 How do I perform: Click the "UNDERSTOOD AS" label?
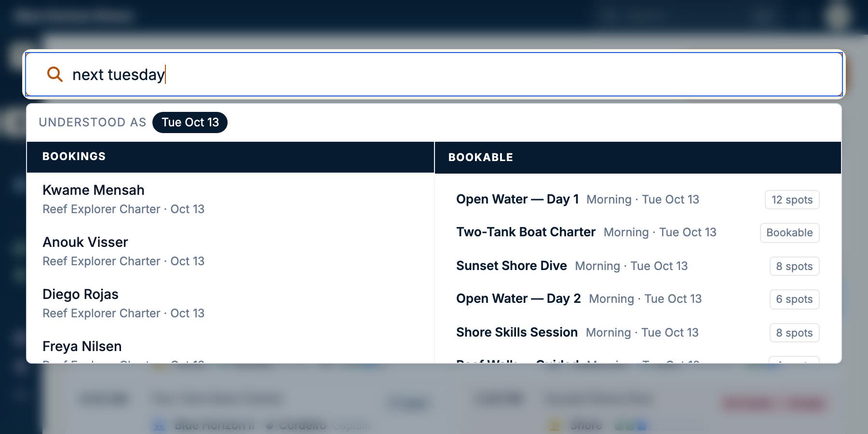tap(93, 122)
